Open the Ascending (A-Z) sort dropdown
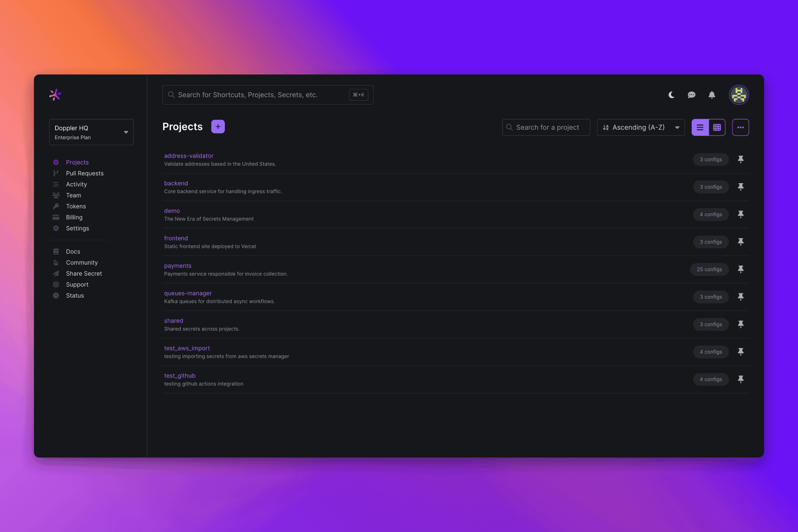This screenshot has height=532, width=798. (641, 128)
